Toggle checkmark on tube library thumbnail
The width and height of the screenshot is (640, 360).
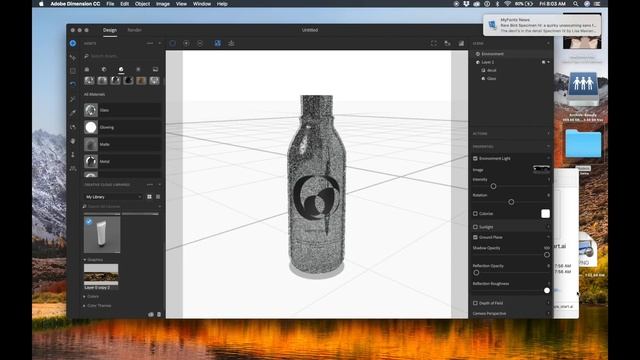click(x=89, y=221)
